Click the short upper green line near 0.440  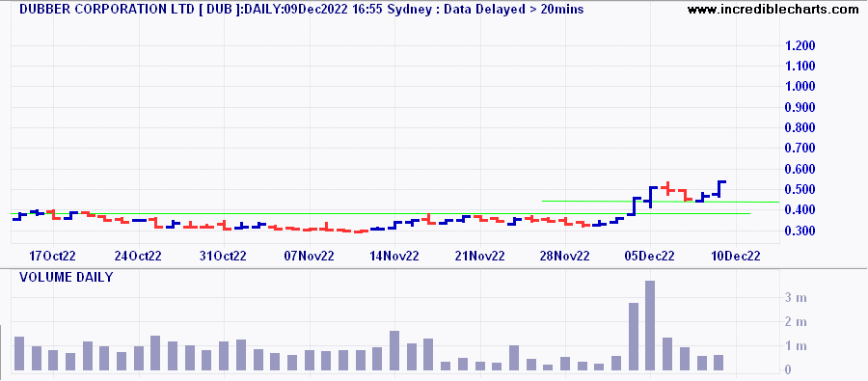click(x=661, y=202)
